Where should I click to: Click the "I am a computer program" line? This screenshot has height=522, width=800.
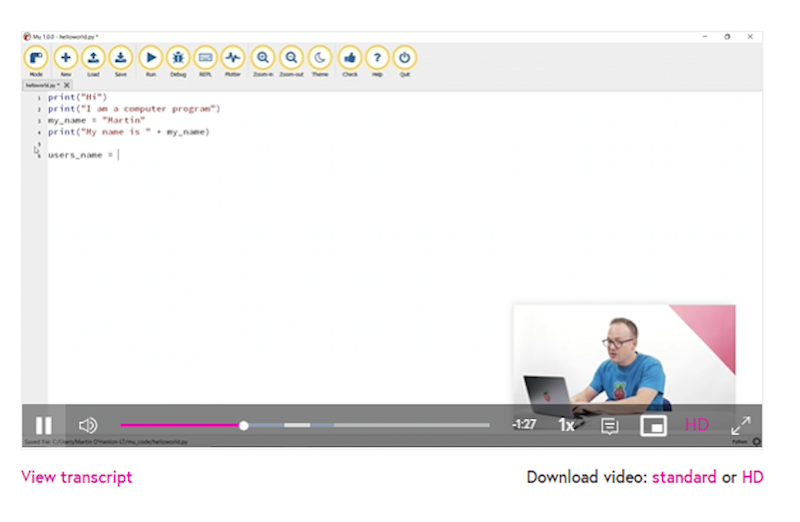[134, 109]
